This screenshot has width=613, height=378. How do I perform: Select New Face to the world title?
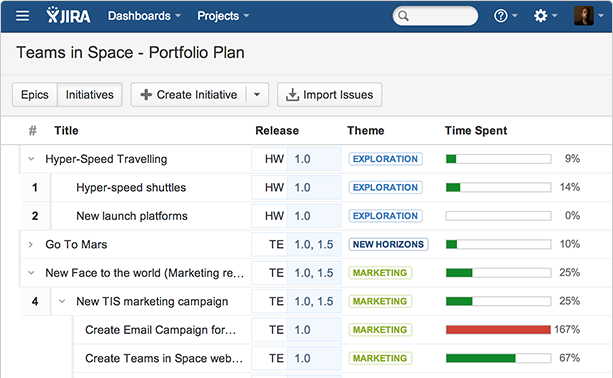[144, 273]
